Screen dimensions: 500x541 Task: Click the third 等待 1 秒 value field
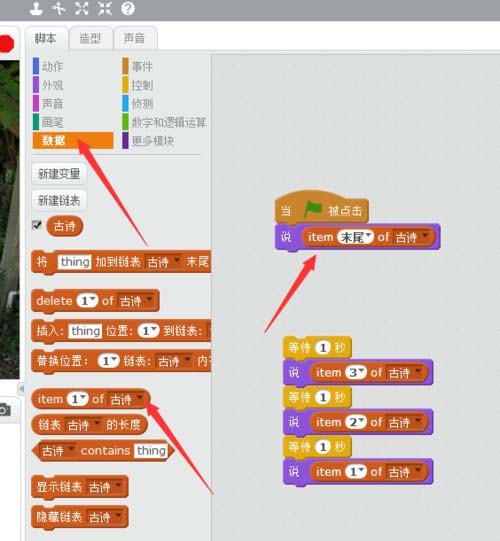click(x=323, y=447)
